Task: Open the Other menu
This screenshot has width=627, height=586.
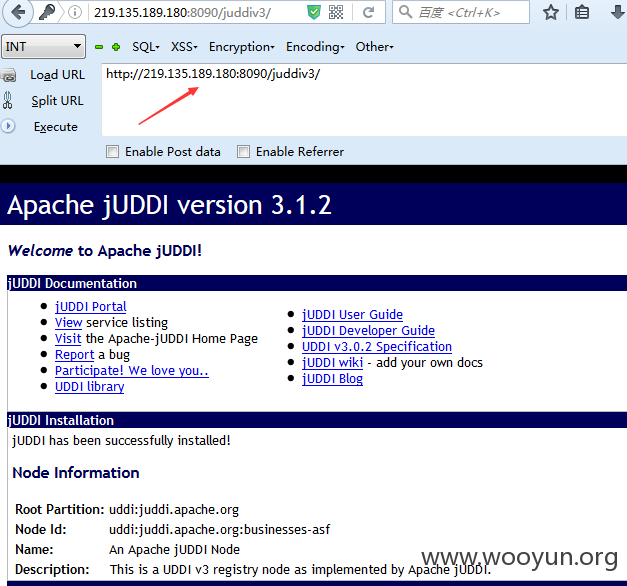Action: 375,47
